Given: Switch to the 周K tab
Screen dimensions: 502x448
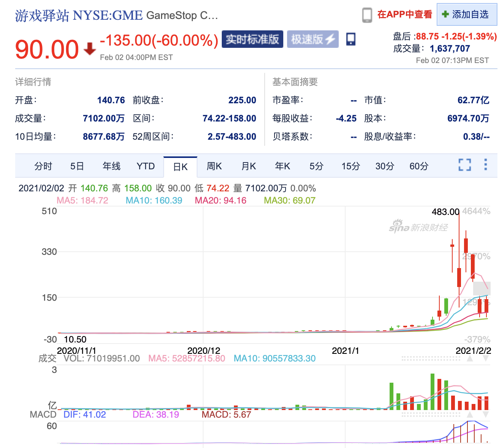Looking at the screenshot, I should (x=214, y=166).
